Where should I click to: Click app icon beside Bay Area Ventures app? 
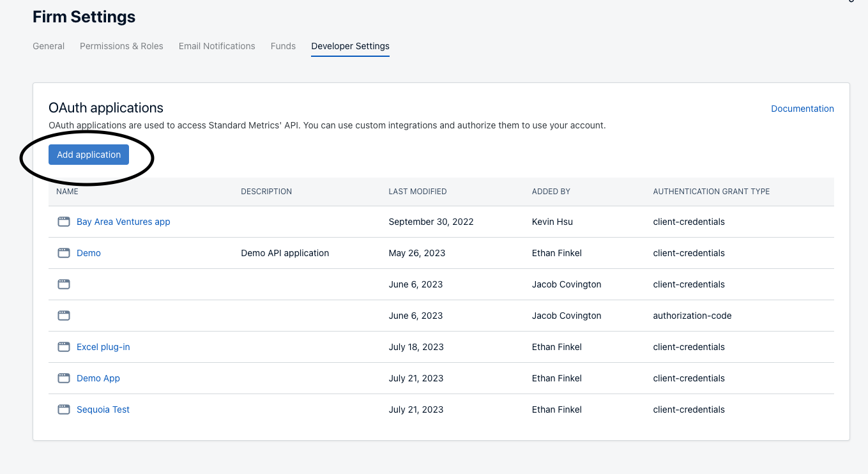64,222
